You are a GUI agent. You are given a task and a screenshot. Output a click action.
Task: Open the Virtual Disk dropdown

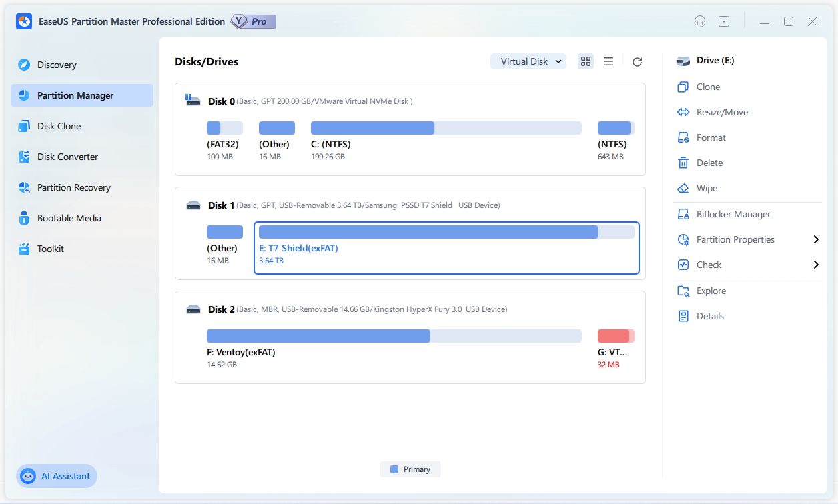click(x=528, y=61)
